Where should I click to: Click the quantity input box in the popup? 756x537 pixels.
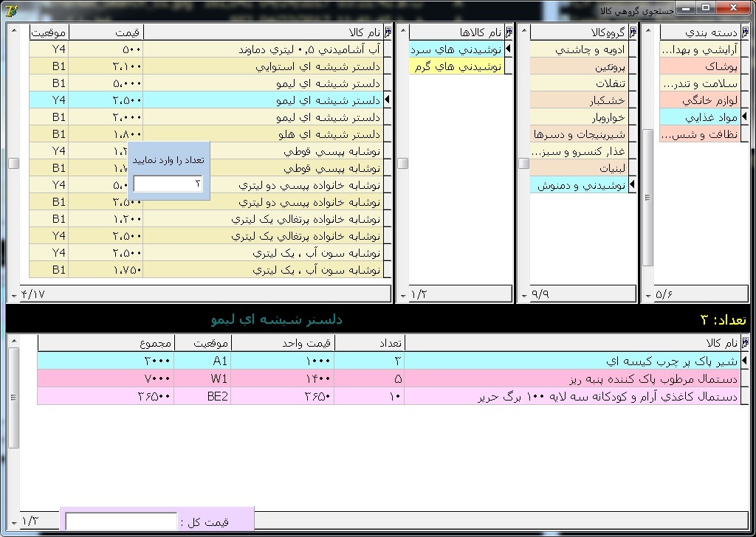tap(168, 184)
